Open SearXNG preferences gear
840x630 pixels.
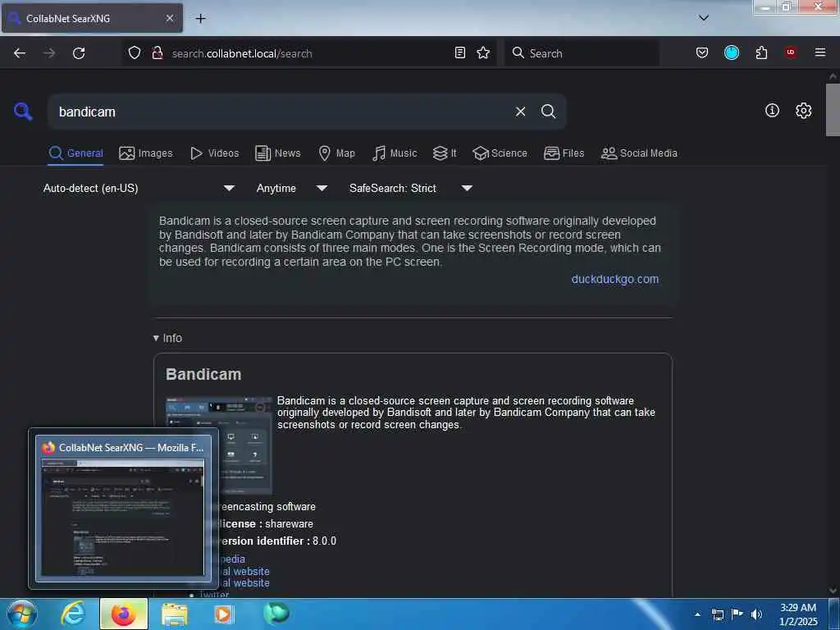pos(803,111)
